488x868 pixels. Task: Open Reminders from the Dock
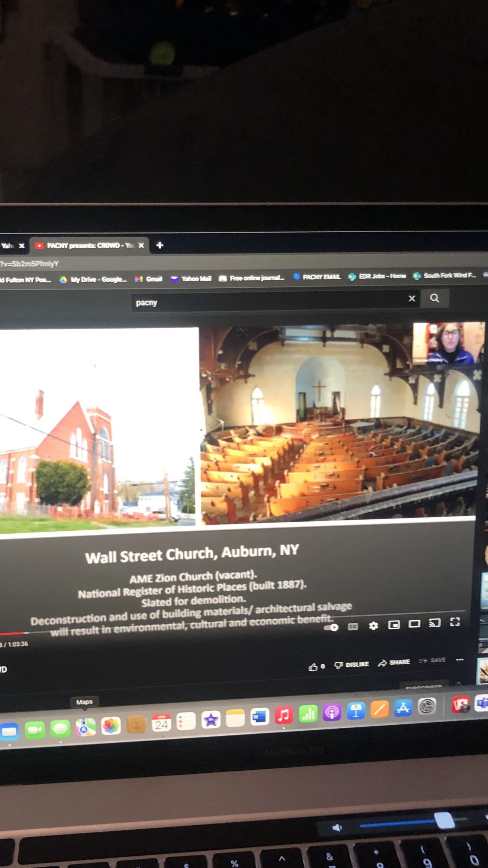coord(186,722)
